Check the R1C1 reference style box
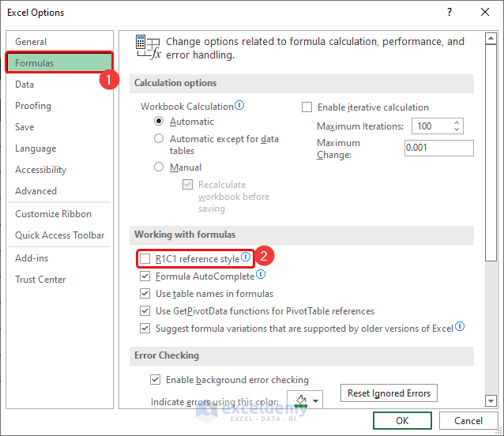The width and height of the screenshot is (504, 436). (145, 258)
